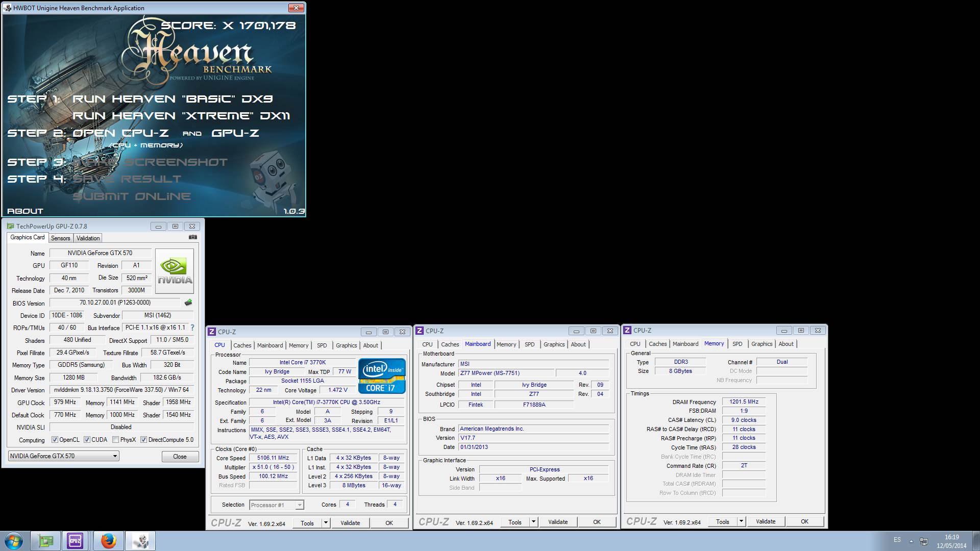Open Caches tab in CPU-Z CPU window
The height and width of the screenshot is (551, 980).
point(242,345)
